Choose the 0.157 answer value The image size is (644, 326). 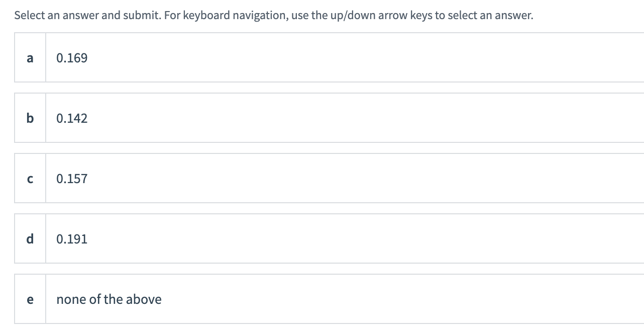pos(72,179)
